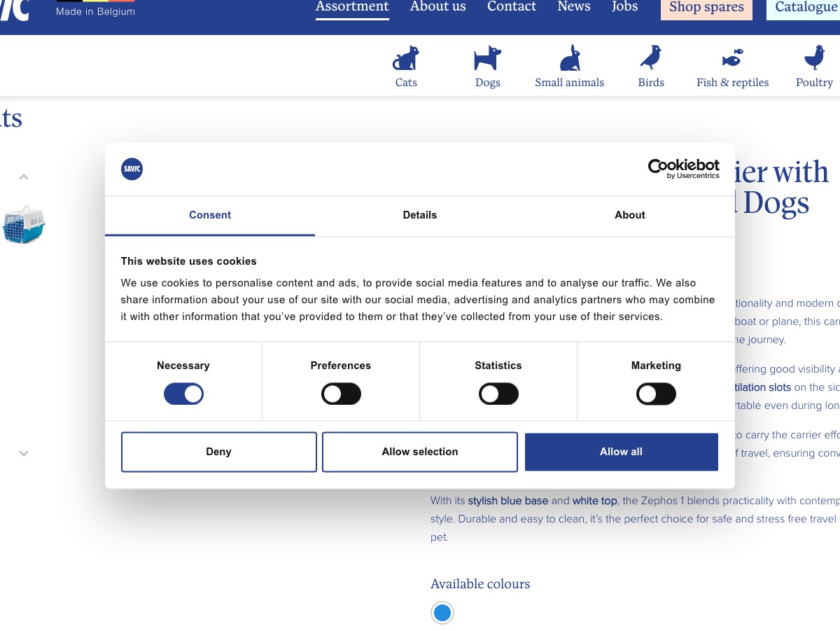Show previous thumbnail with up chevron
This screenshot has width=840, height=631.
pos(24,176)
